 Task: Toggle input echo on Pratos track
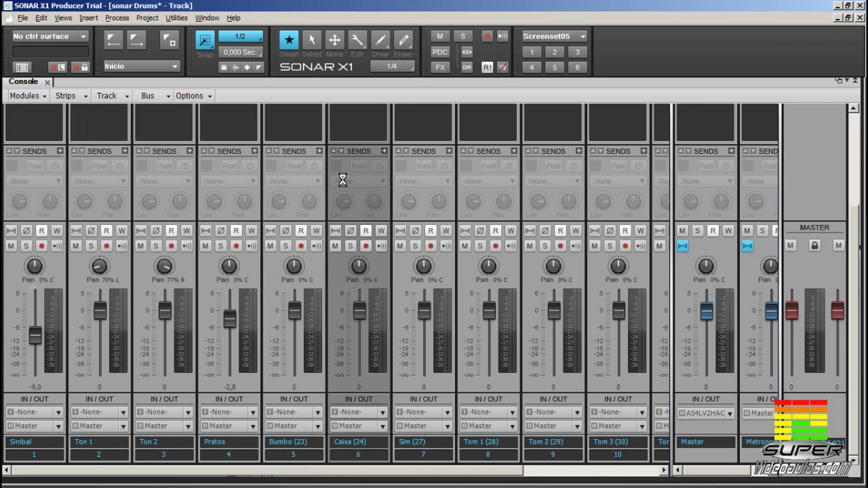[252, 245]
